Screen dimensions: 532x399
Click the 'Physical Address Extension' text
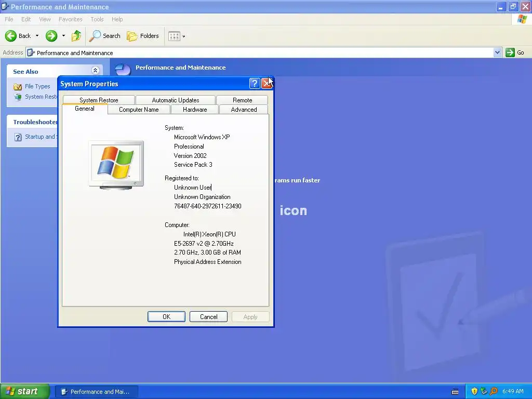point(208,262)
